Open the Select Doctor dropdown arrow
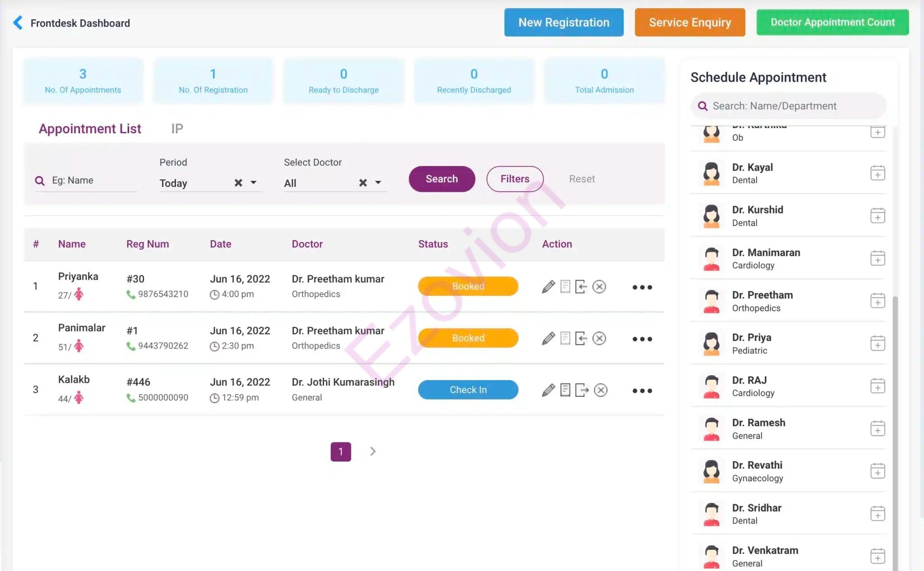This screenshot has width=924, height=571. click(x=378, y=183)
